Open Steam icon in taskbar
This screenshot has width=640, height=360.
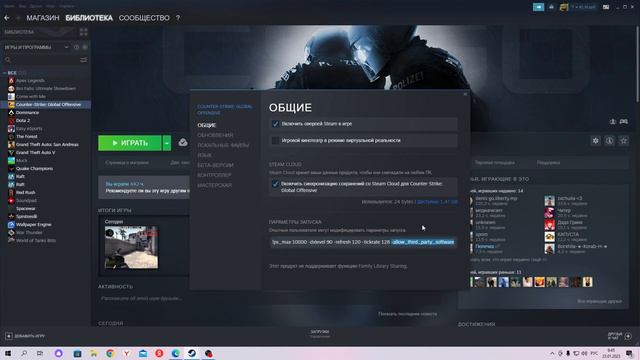pyautogui.click(x=192, y=353)
